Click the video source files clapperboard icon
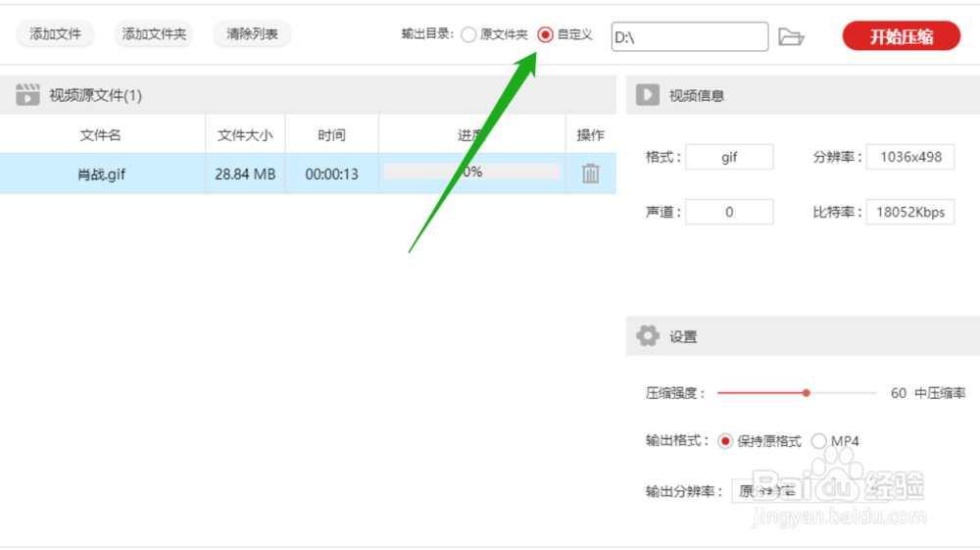 click(27, 95)
